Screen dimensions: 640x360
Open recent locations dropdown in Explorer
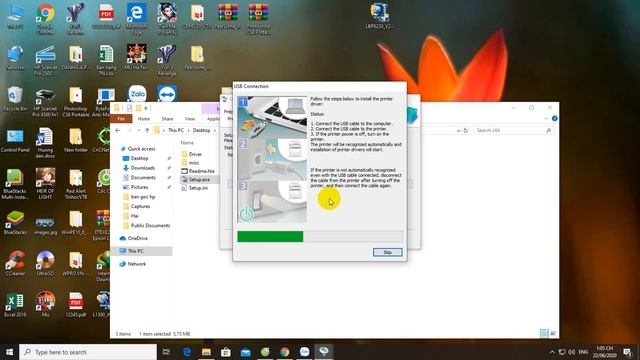(x=139, y=131)
